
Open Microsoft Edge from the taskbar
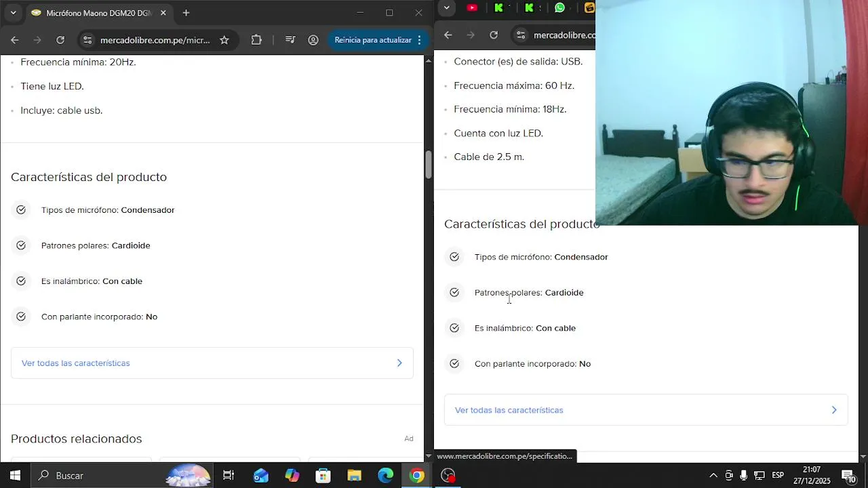386,476
